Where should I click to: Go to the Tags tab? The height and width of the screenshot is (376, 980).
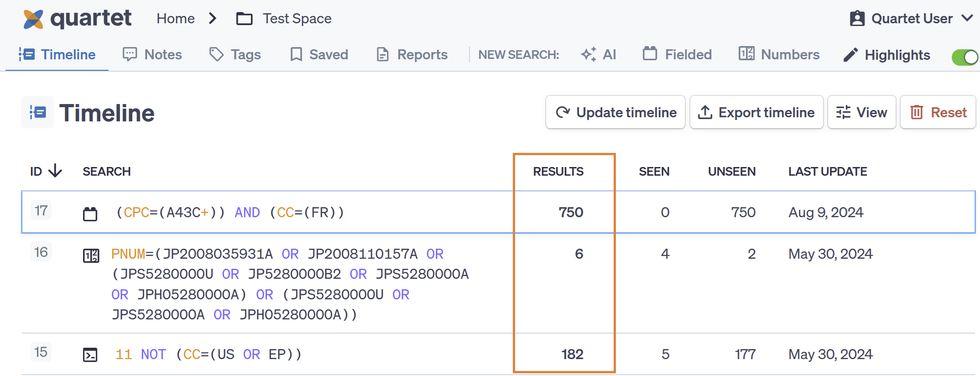tap(235, 55)
